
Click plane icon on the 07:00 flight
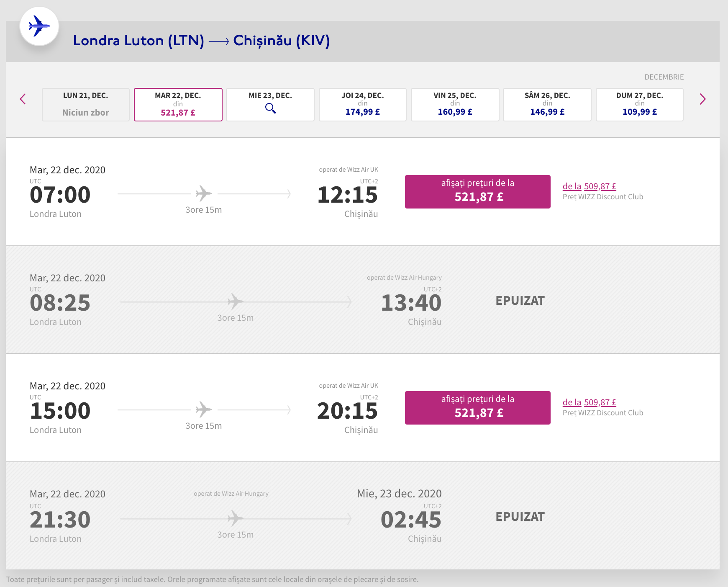pyautogui.click(x=204, y=193)
